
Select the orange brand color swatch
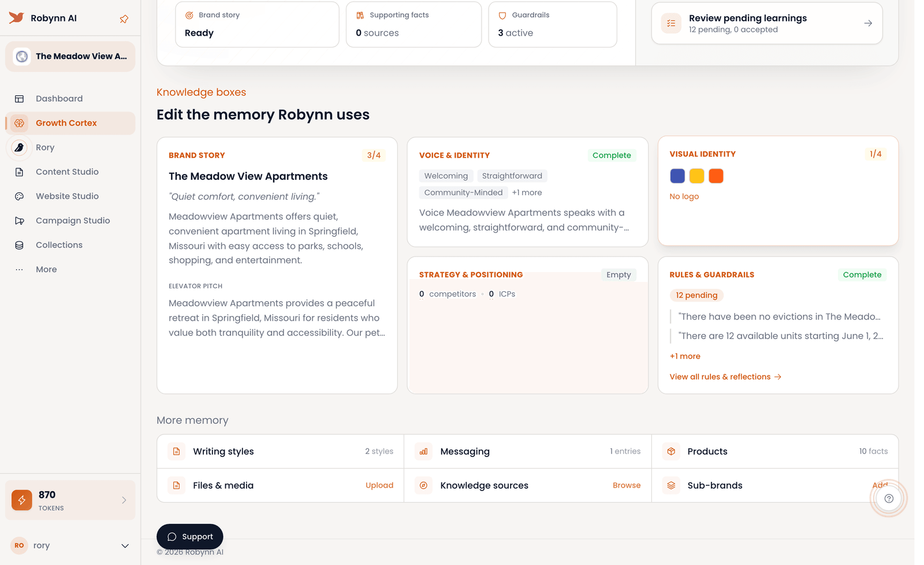coord(716,176)
